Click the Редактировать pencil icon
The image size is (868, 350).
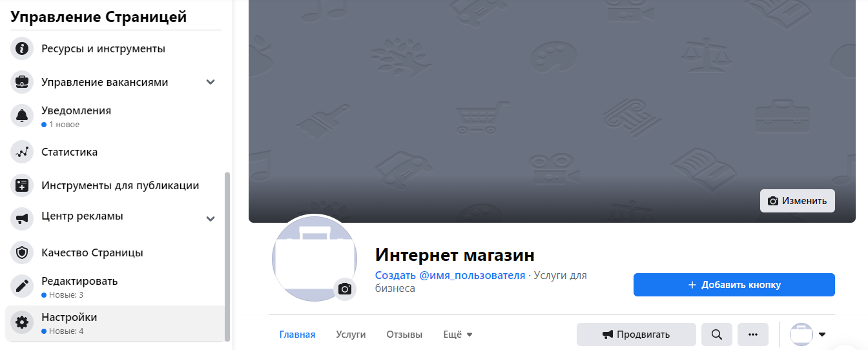point(22,287)
